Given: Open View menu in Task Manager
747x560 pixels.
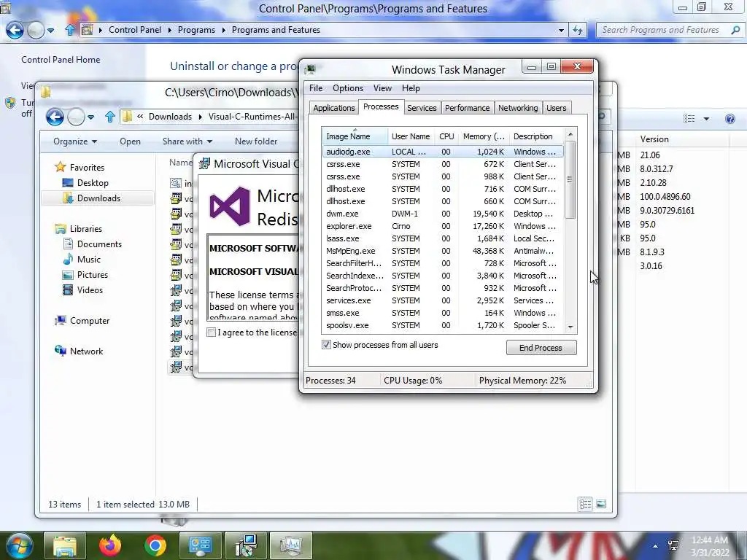Looking at the screenshot, I should click(x=382, y=88).
